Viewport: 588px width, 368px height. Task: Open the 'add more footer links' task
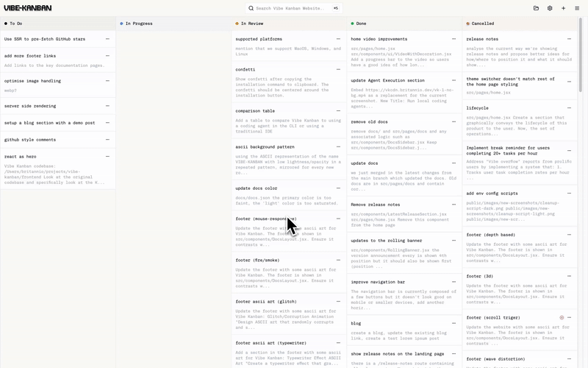[58, 60]
